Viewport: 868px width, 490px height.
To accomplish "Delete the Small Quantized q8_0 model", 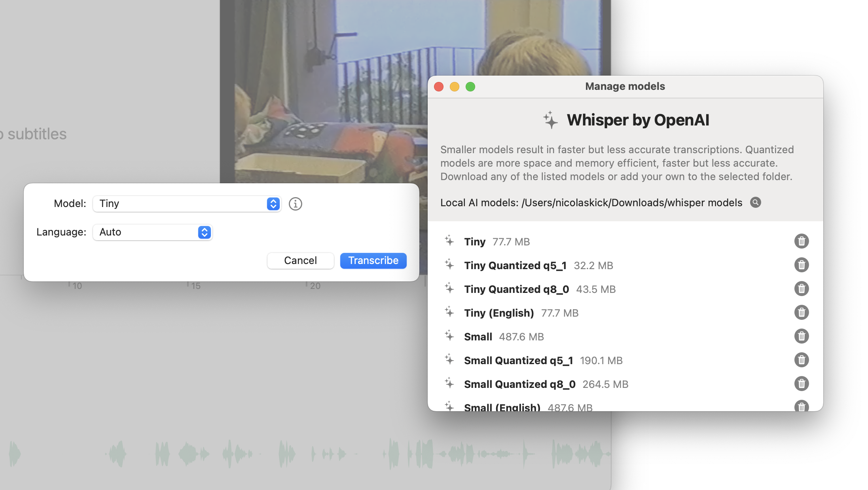I will [801, 384].
